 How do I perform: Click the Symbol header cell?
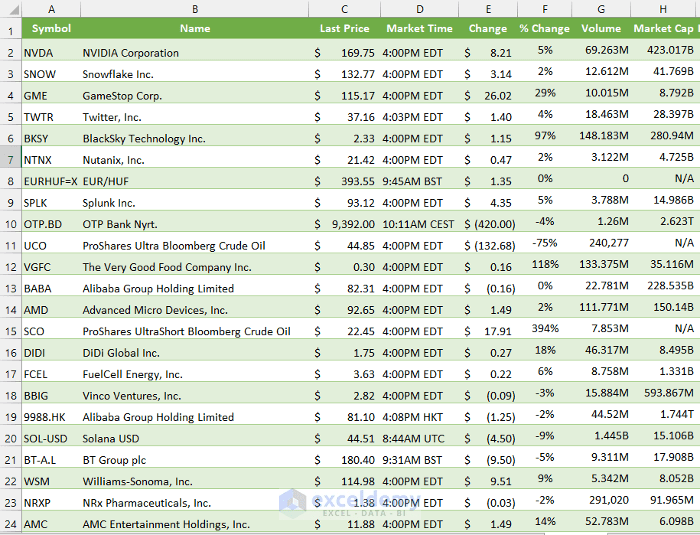tap(51, 28)
